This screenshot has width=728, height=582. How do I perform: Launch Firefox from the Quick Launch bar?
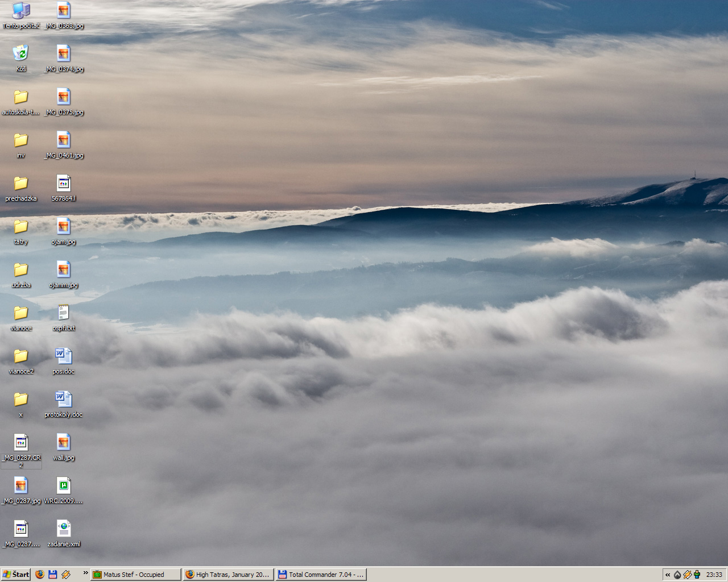pos(40,575)
